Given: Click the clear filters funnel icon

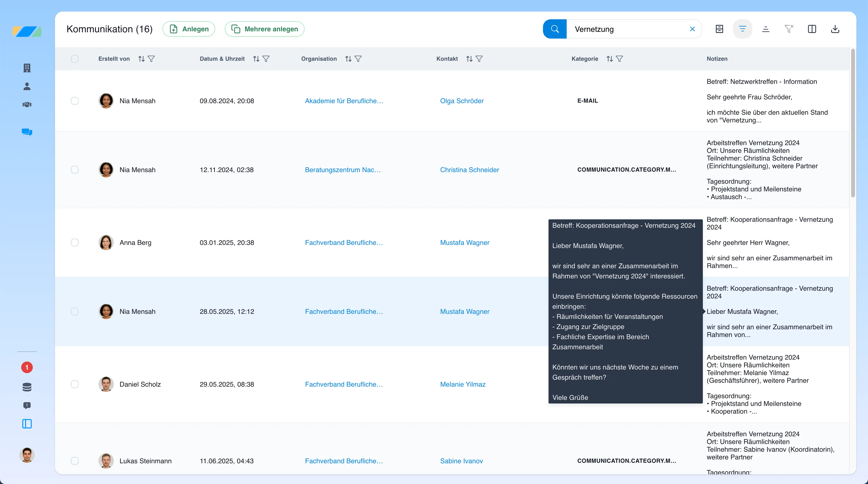Looking at the screenshot, I should pyautogui.click(x=789, y=29).
